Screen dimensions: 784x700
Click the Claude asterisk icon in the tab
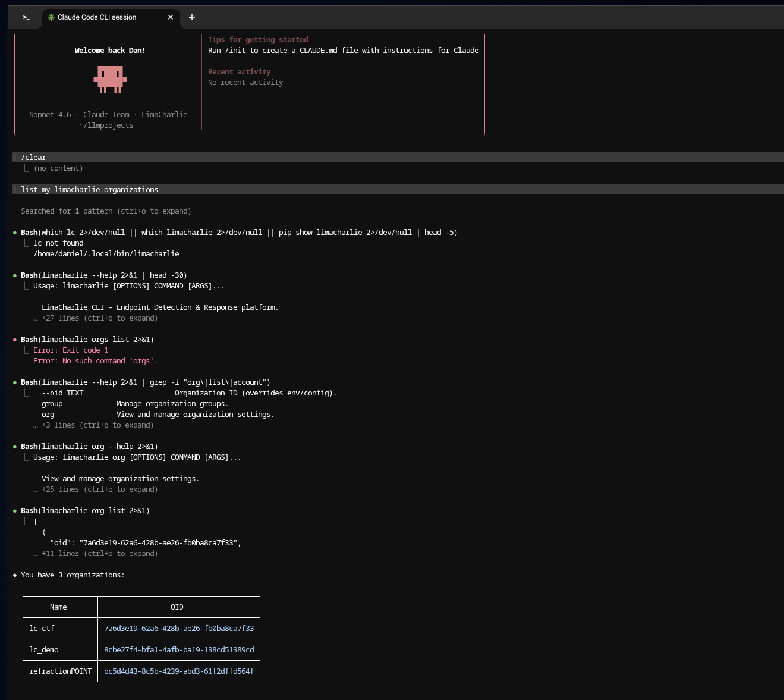coord(51,17)
